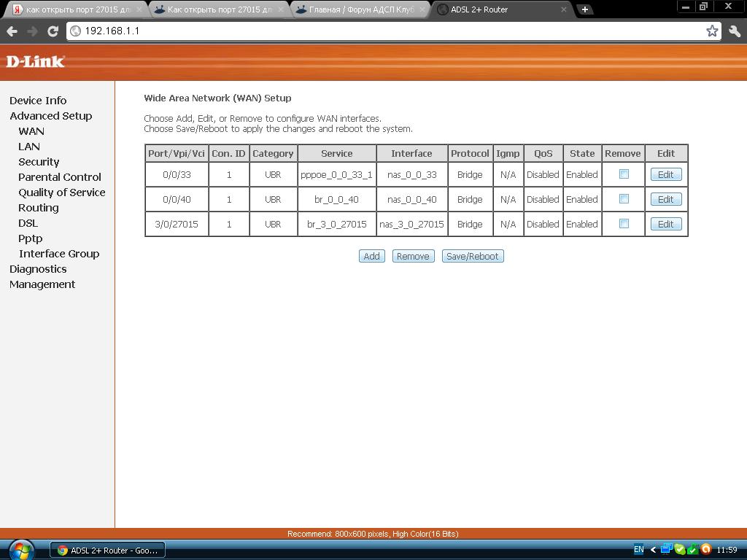The image size is (747, 560).
Task: Bookmark the page with the star icon
Action: (x=712, y=31)
